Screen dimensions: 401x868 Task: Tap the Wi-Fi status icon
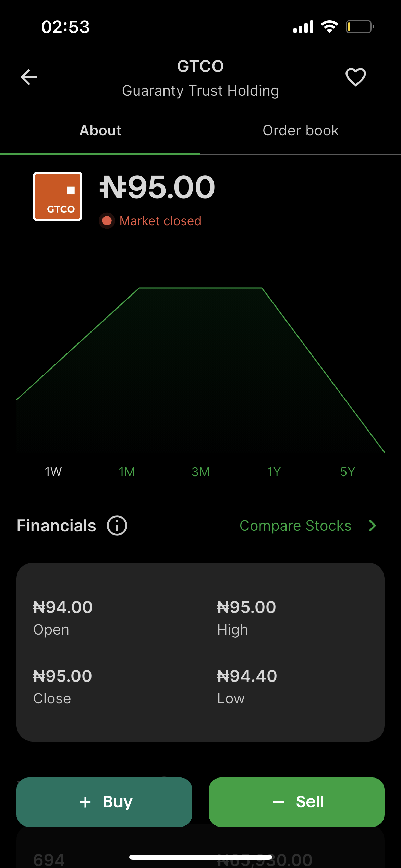[329, 27]
